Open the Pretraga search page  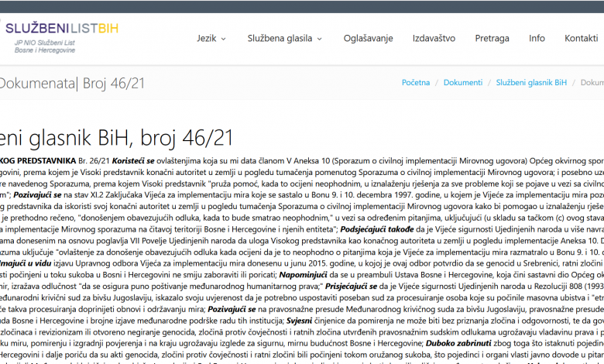(492, 38)
